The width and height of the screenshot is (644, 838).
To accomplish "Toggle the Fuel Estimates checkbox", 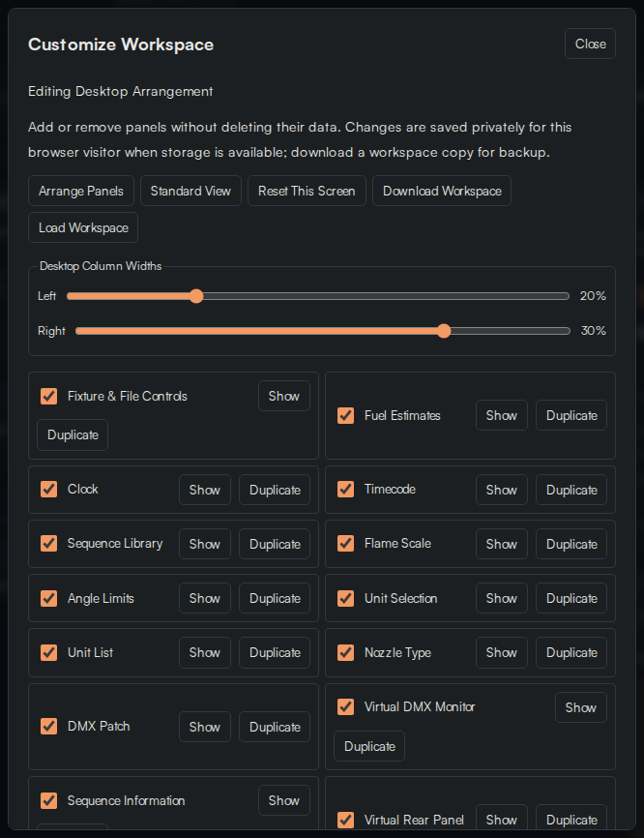I will (x=345, y=415).
